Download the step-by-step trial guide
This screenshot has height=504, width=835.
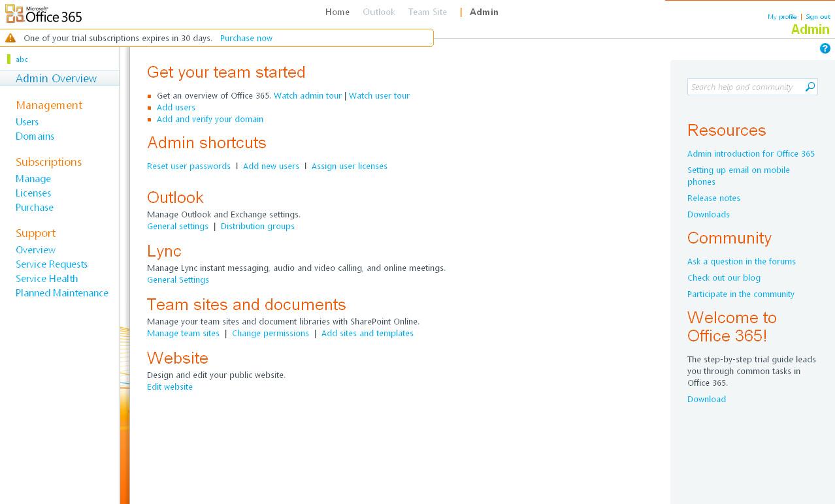[x=706, y=399]
